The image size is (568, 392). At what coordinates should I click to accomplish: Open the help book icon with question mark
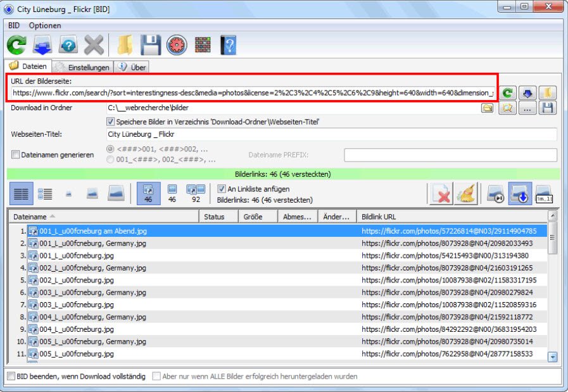pos(229,45)
